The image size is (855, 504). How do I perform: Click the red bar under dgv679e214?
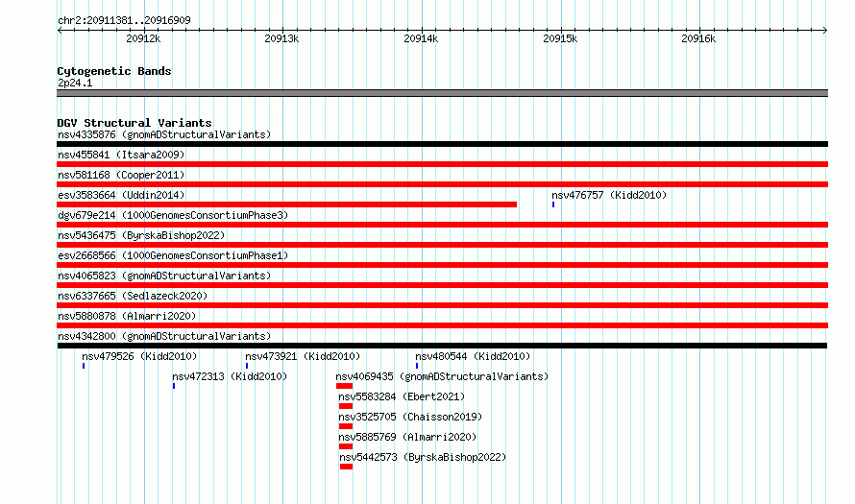(x=442, y=225)
